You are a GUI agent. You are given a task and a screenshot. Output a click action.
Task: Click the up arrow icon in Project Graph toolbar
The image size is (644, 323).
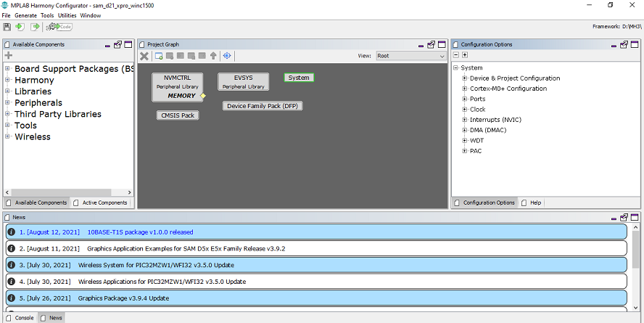click(x=213, y=56)
